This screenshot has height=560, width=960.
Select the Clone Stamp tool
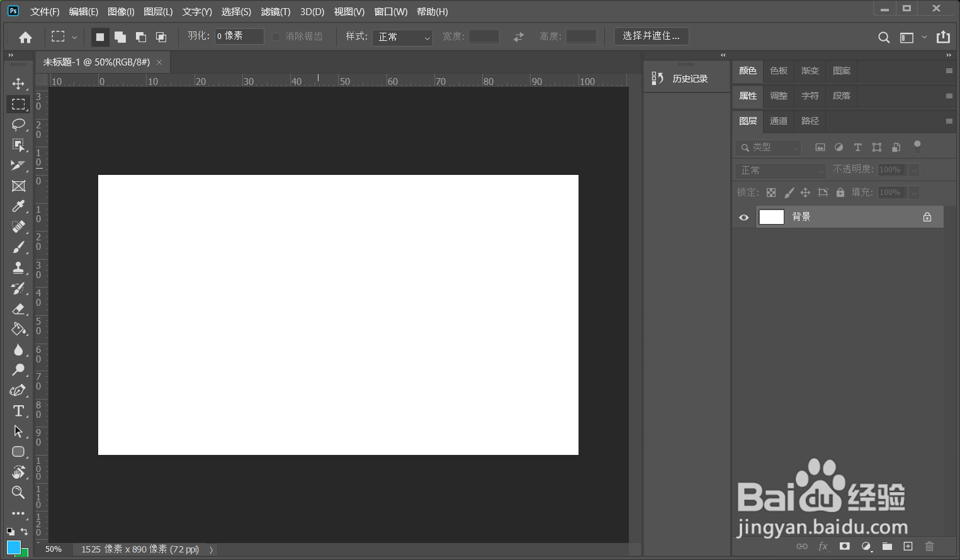[x=18, y=267]
